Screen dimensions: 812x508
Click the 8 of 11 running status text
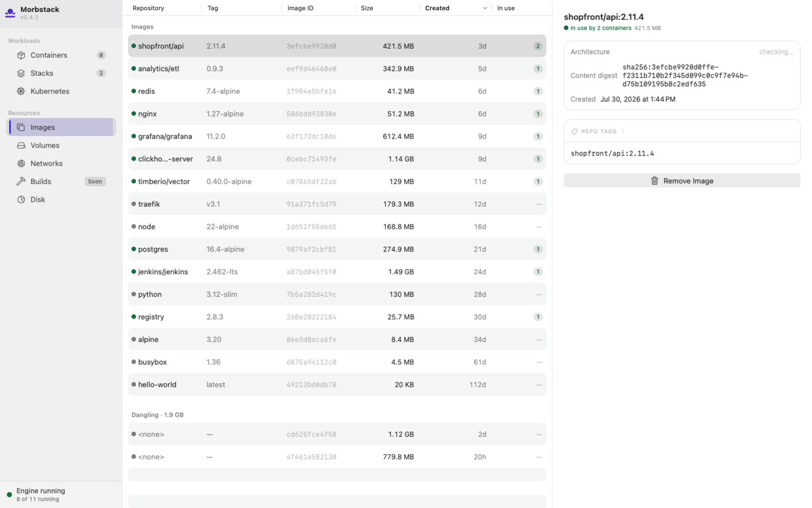click(x=38, y=499)
